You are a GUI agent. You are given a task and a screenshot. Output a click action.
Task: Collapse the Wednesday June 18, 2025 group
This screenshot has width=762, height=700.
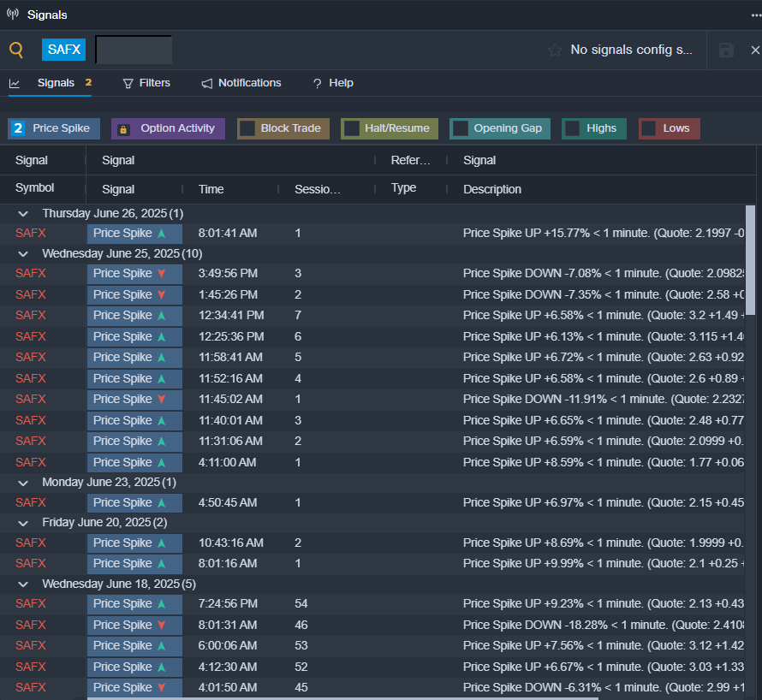23,584
